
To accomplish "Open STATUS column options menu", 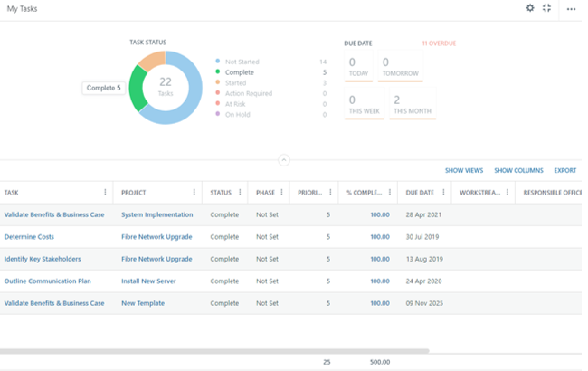I will (240, 192).
